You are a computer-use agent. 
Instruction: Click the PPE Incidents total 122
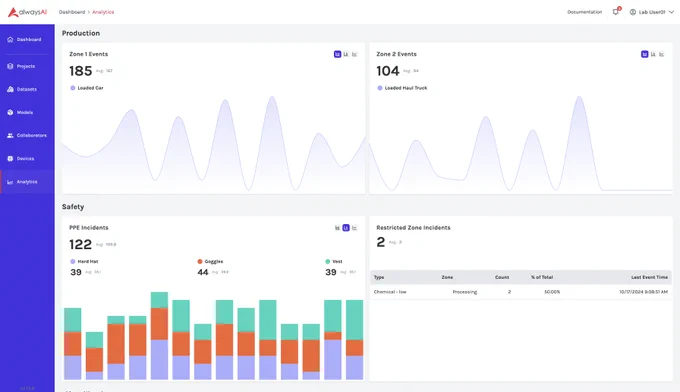81,245
